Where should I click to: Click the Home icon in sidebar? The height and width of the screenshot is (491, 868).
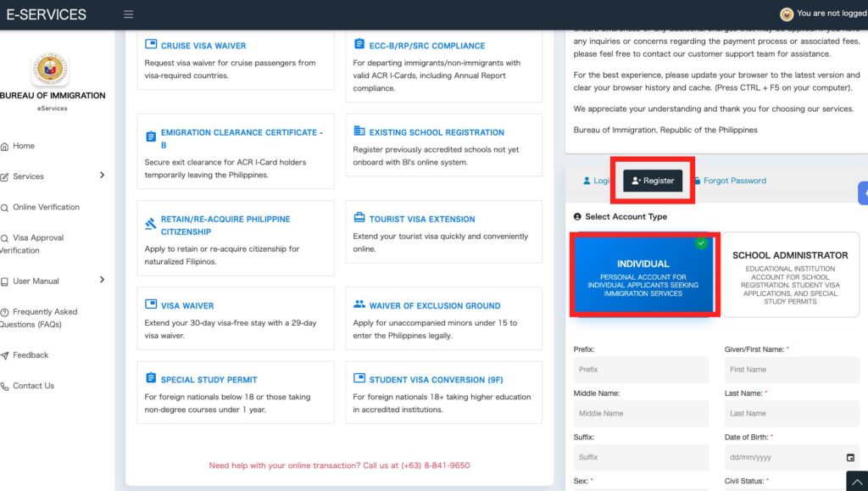coord(5,146)
